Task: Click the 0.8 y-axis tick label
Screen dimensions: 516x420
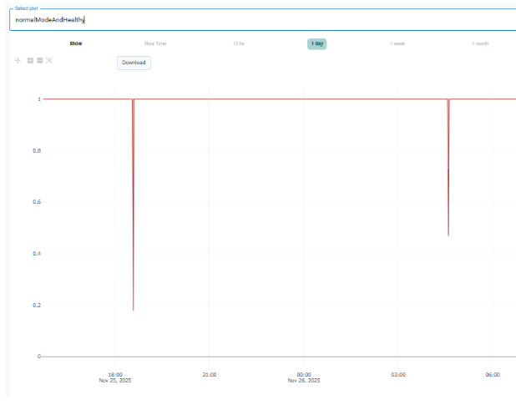Action: pos(35,150)
